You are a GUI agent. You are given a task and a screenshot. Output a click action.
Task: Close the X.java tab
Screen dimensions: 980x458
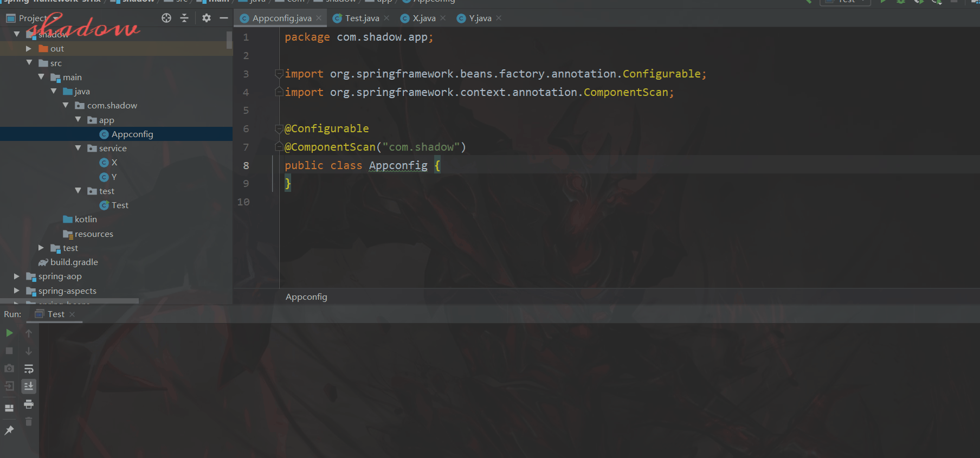(x=443, y=18)
